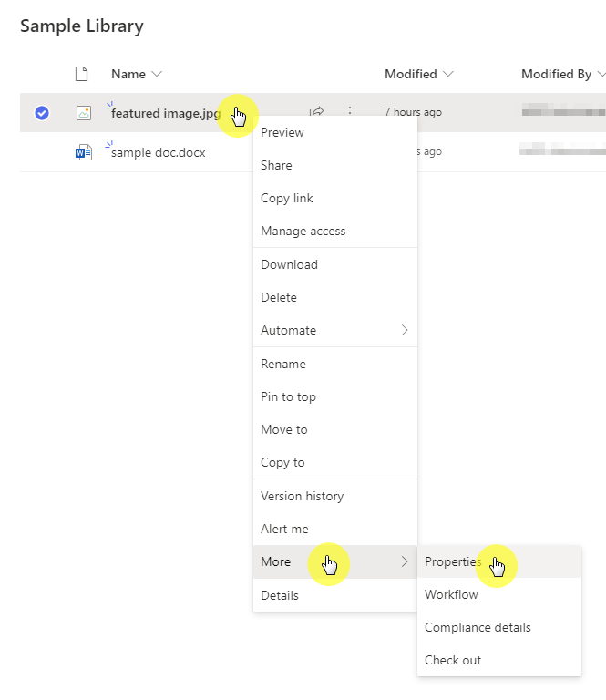Image resolution: width=606 pixels, height=700 pixels.
Task: Select Workflow in the More submenu
Action: tap(499, 594)
